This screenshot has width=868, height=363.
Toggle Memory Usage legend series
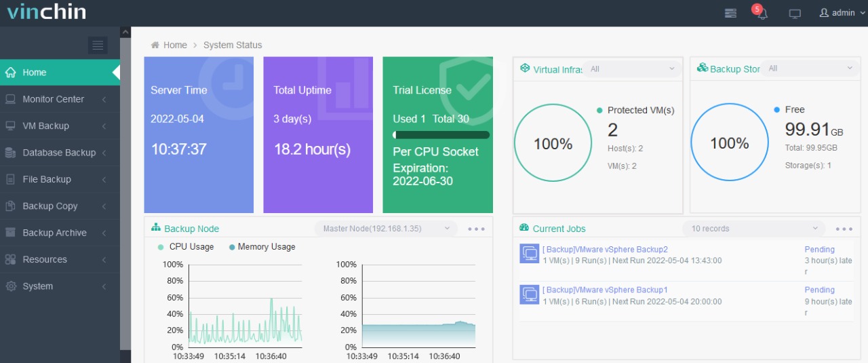(262, 247)
